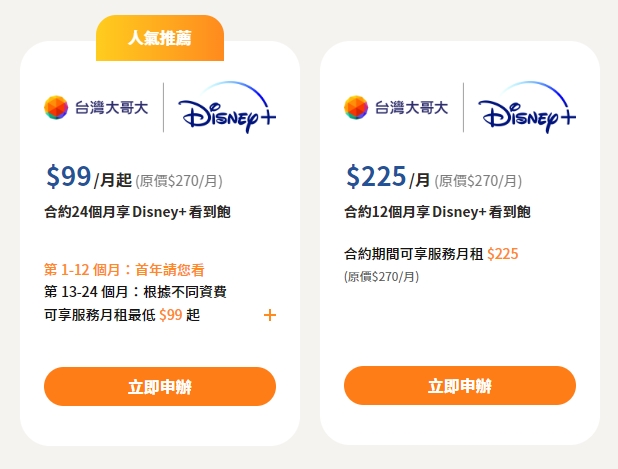Click the orange $225 service fee amount

pyautogui.click(x=503, y=254)
